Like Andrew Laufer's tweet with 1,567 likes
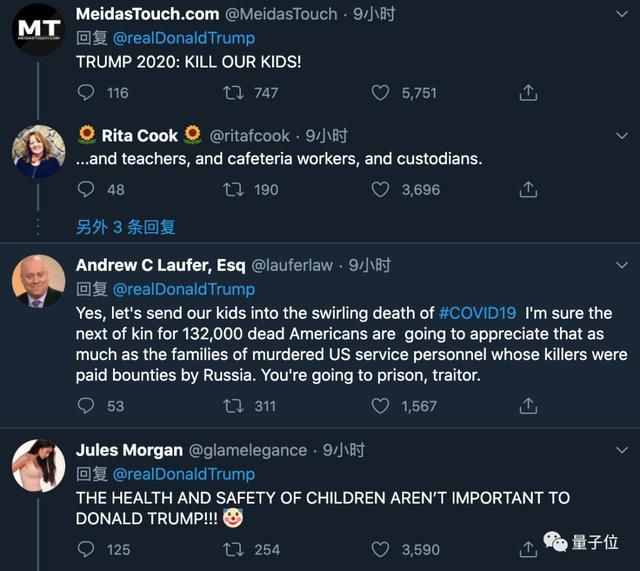Screen dimensions: 640x571 coord(380,405)
